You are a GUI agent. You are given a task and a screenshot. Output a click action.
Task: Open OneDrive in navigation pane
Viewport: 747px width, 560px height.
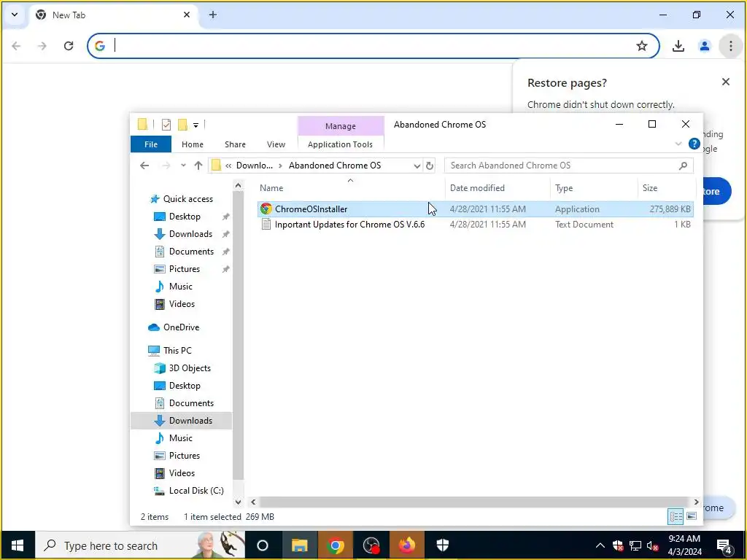(x=181, y=327)
